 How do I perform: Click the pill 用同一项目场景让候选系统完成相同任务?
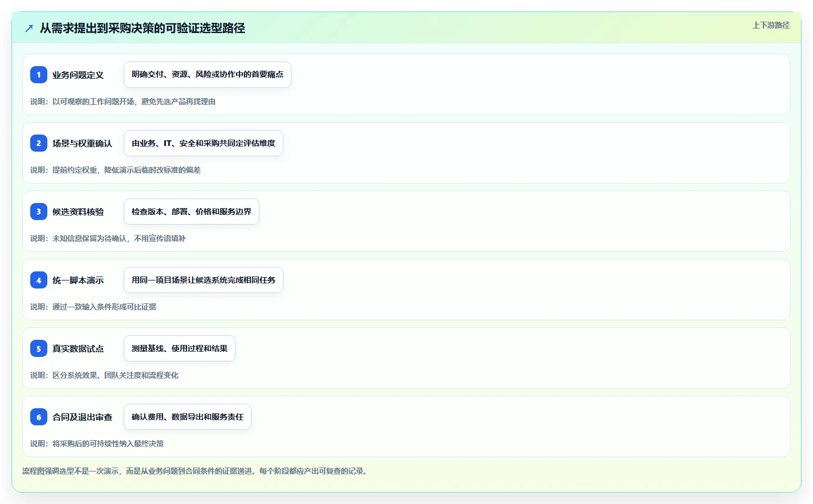click(x=204, y=280)
